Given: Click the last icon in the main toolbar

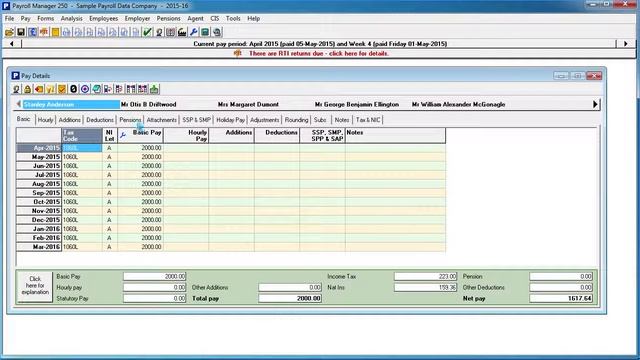Looking at the screenshot, I should [217, 32].
